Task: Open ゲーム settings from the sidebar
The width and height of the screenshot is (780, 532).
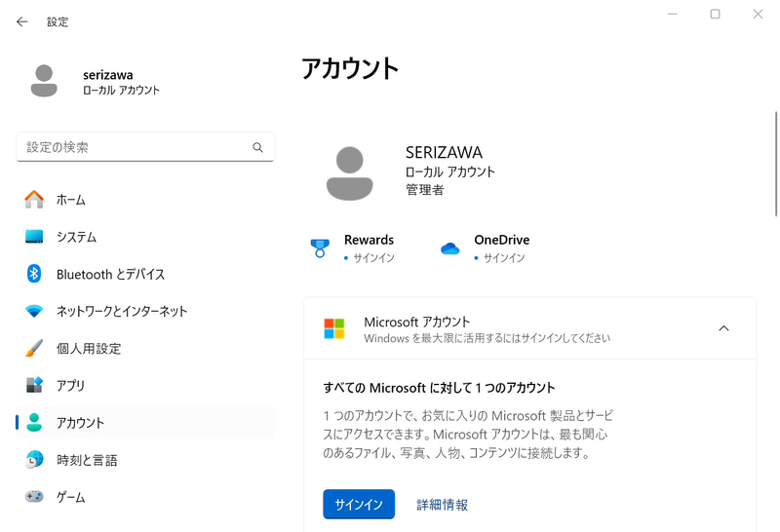Action: (x=145, y=497)
